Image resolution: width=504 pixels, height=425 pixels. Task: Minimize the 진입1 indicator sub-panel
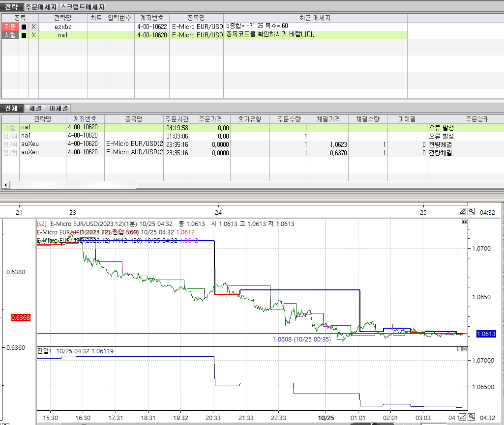point(459,349)
